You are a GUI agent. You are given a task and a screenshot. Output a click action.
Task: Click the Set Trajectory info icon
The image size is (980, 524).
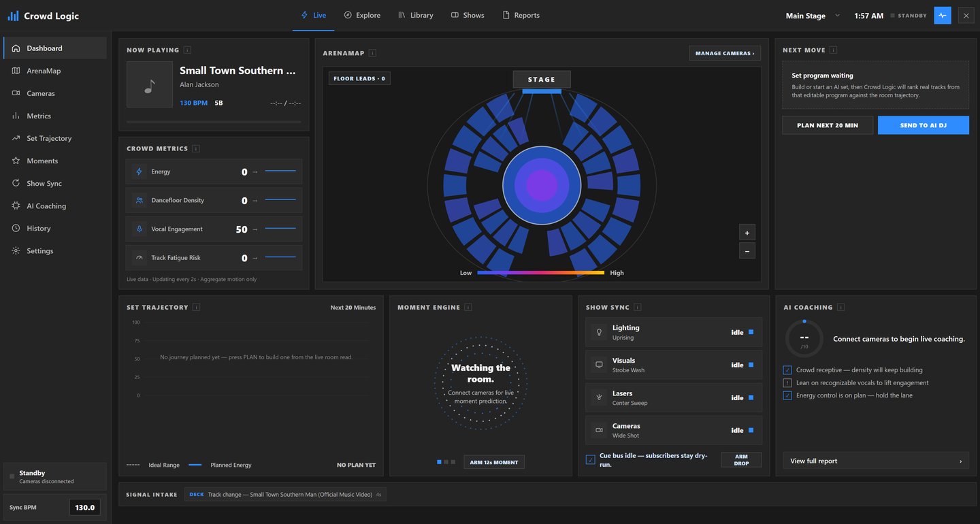(x=197, y=307)
